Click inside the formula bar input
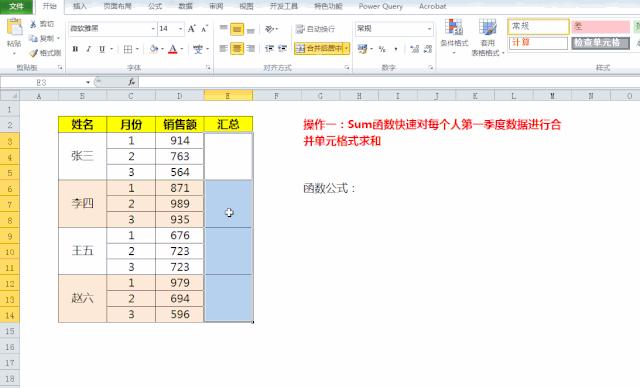Viewport: 640px width, 388px height. (389, 82)
